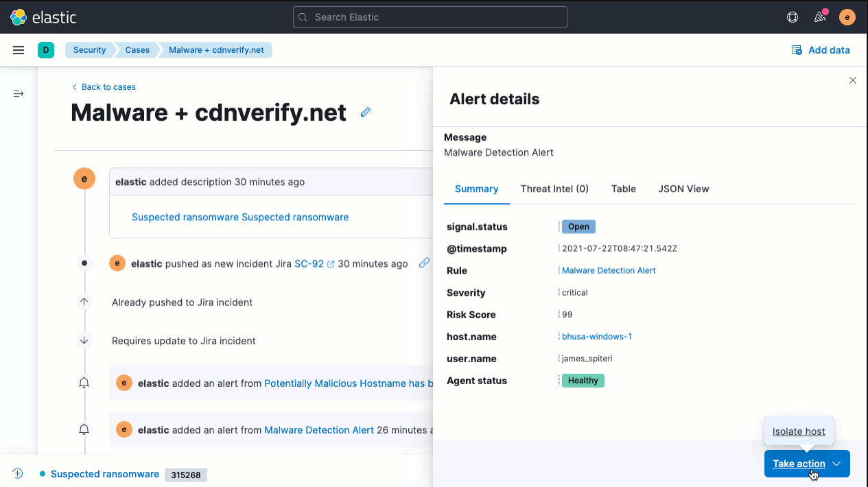Focus the Search Elastic input field

coord(430,17)
